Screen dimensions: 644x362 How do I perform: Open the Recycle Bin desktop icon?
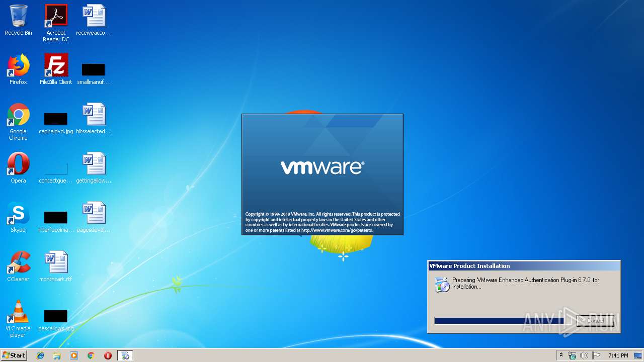pos(18,21)
